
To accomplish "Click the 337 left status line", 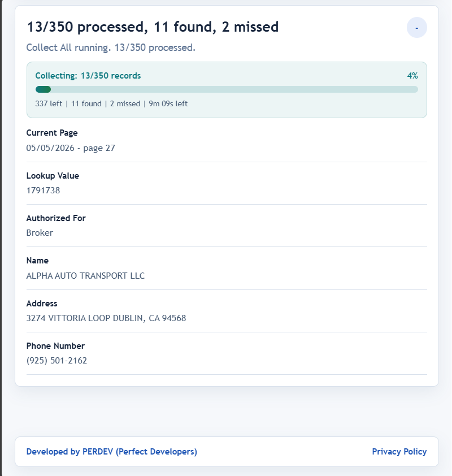I will click(x=111, y=103).
